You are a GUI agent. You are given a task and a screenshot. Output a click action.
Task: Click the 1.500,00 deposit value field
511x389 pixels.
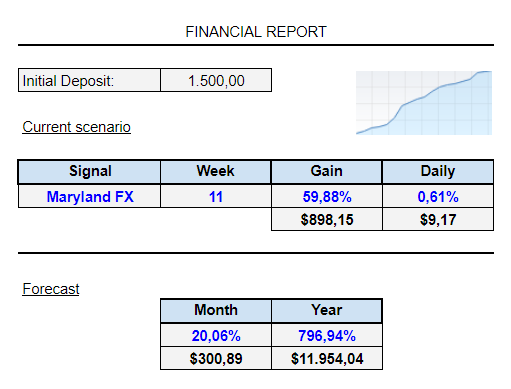pyautogui.click(x=216, y=80)
